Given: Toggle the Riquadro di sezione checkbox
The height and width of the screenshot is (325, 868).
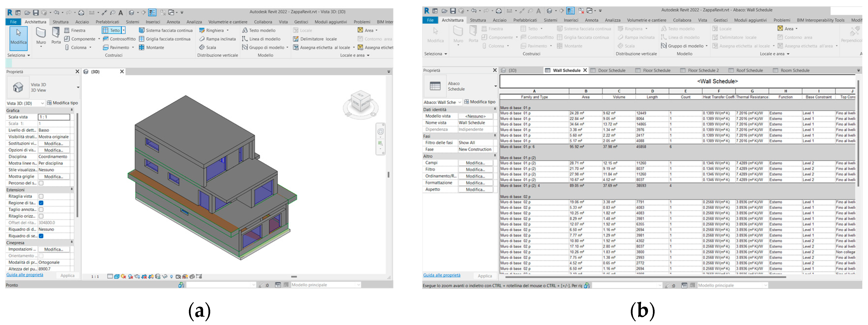Looking at the screenshot, I should point(41,236).
